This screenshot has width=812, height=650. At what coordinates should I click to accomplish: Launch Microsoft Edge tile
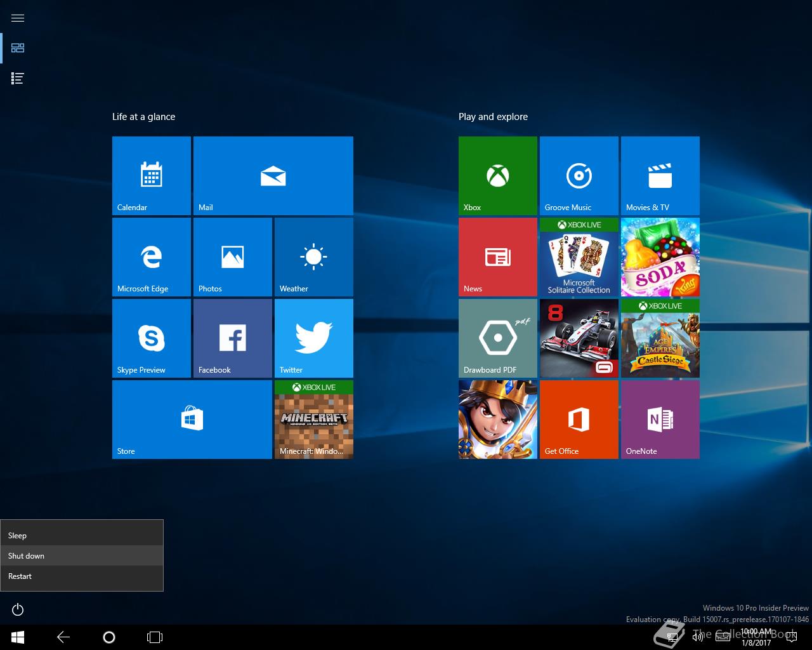click(x=152, y=257)
